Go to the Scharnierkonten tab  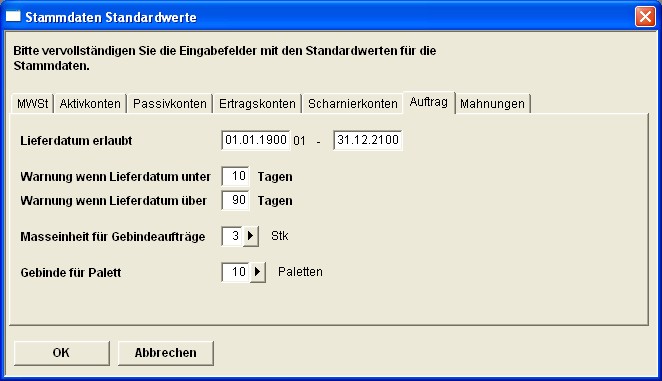tap(353, 103)
